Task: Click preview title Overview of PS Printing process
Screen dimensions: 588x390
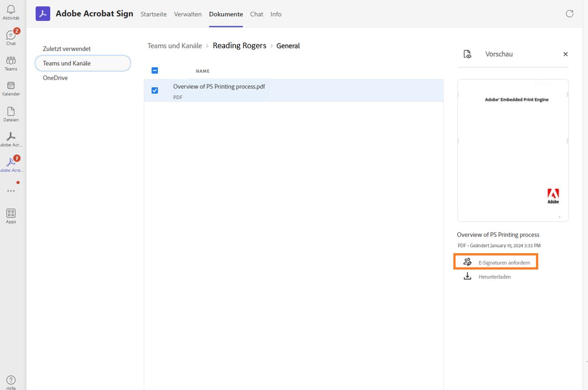Action: click(x=498, y=235)
